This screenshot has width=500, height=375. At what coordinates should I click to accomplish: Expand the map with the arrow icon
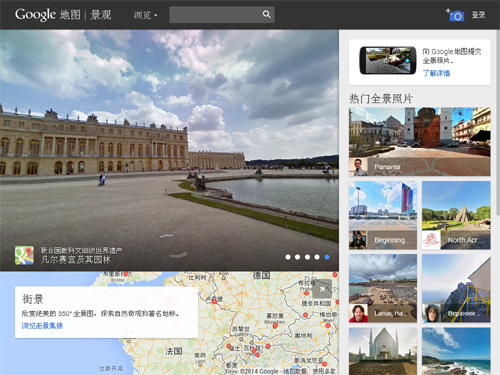click(x=322, y=289)
